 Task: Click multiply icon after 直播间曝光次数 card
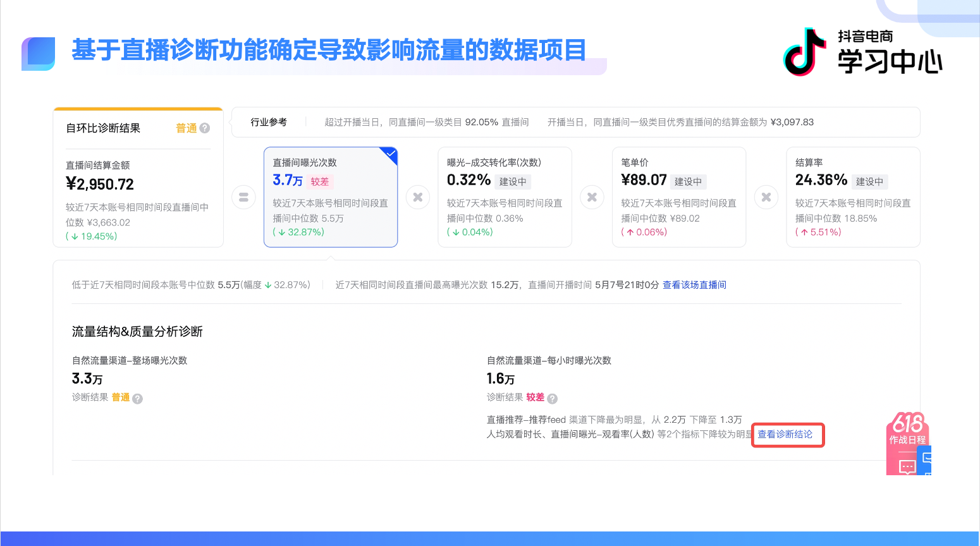click(x=418, y=197)
